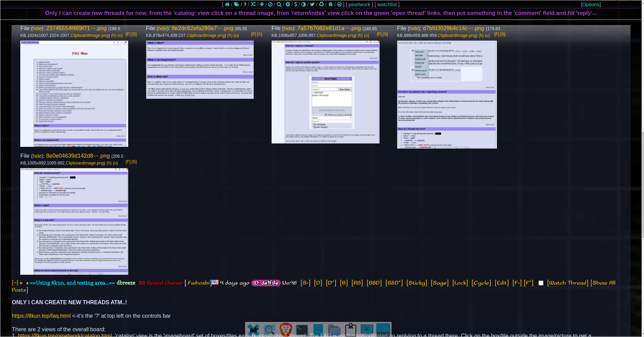This screenshot has width=644, height=337.
Task: Open file link 8e2dc62efa280a7….png
Action: (203, 28)
